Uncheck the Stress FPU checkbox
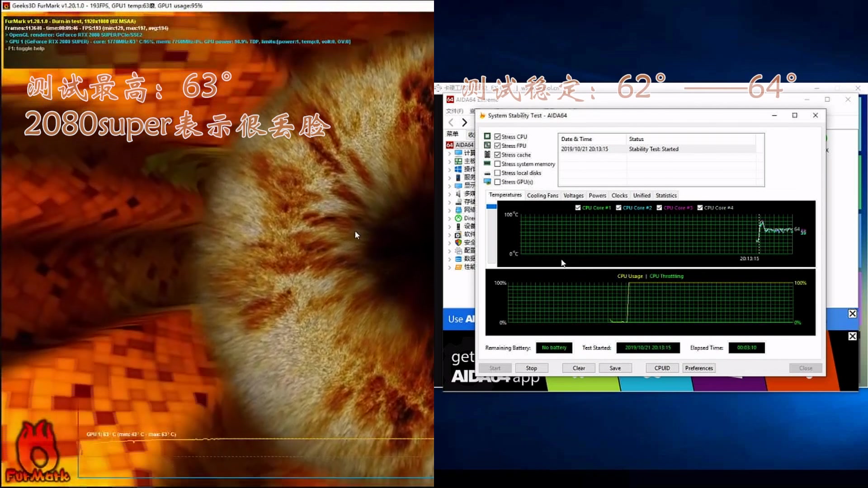The image size is (868, 488). point(497,145)
